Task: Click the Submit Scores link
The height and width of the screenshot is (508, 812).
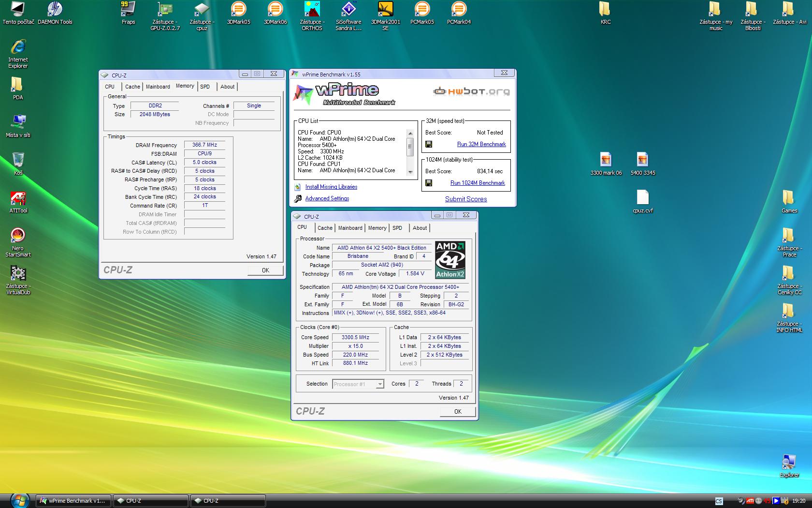Action: tap(466, 199)
